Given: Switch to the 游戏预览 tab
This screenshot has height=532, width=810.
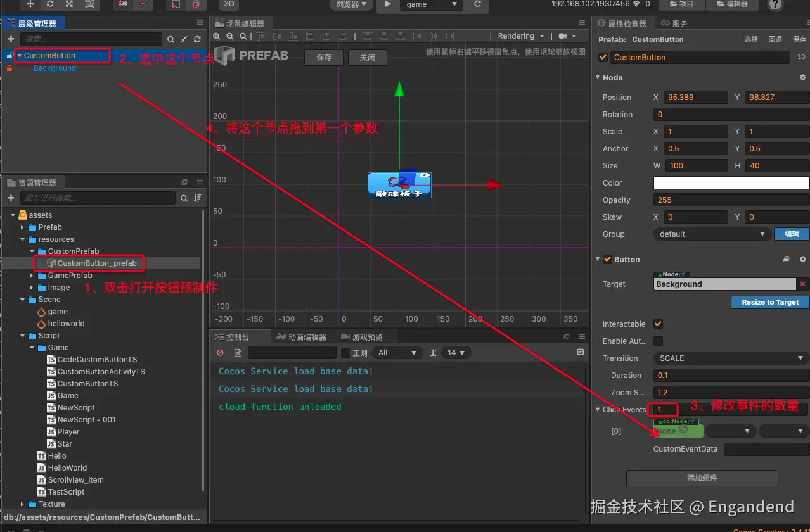Looking at the screenshot, I should point(363,337).
